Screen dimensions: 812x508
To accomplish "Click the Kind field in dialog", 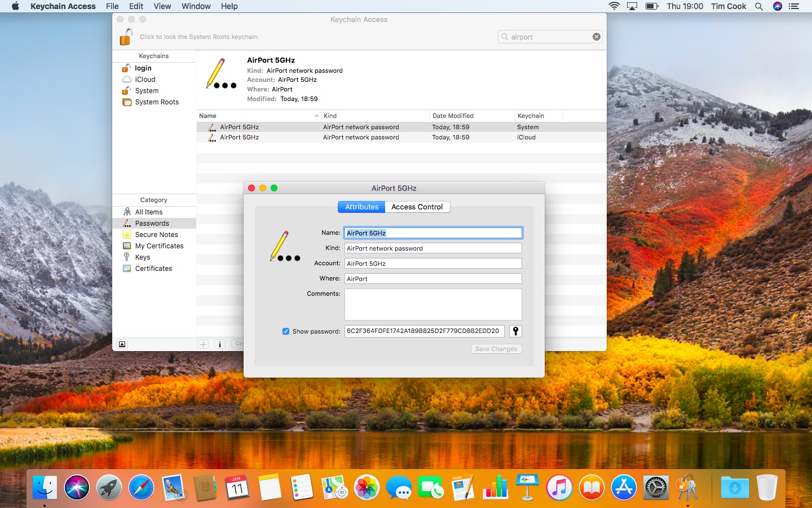I will (433, 248).
